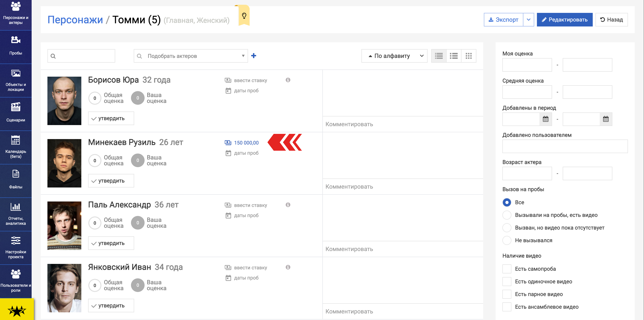Open the Пробы sidebar section
This screenshot has width=644, height=320.
tap(16, 47)
